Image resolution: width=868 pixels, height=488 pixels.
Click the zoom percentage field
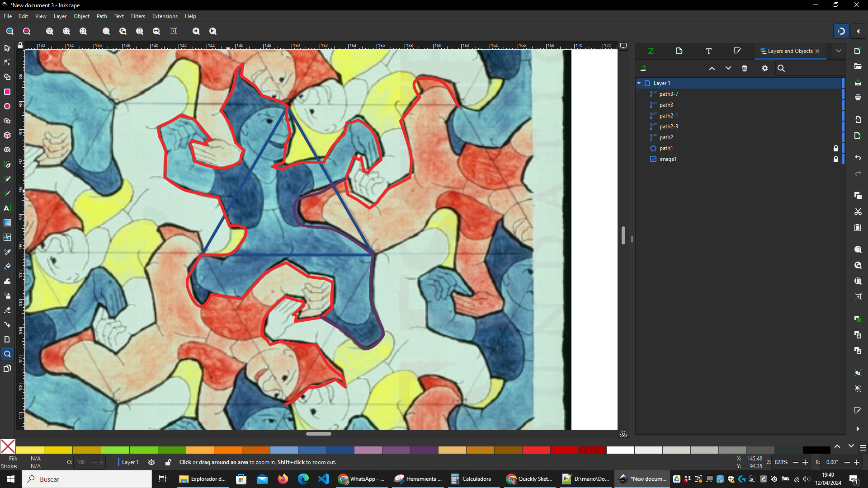point(781,462)
